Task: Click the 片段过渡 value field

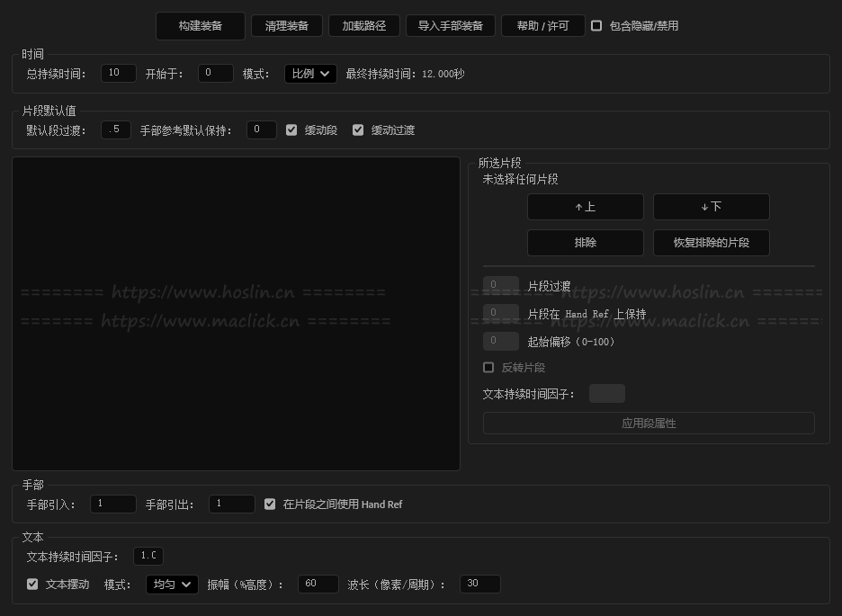Action: click(500, 285)
